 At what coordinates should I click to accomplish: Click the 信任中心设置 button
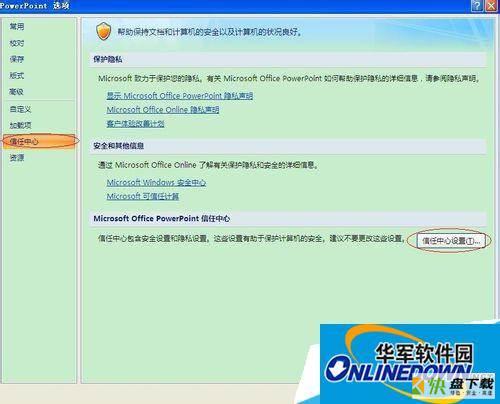[451, 240]
